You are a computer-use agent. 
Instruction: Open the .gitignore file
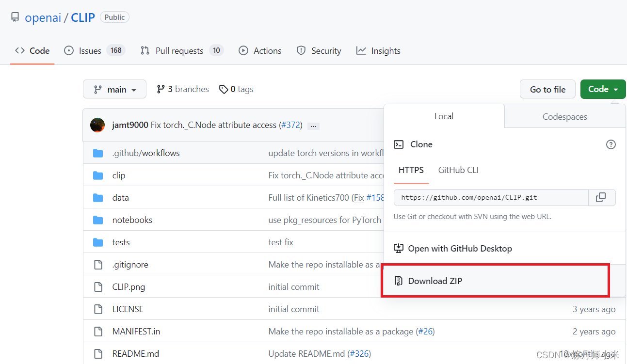[130, 265]
